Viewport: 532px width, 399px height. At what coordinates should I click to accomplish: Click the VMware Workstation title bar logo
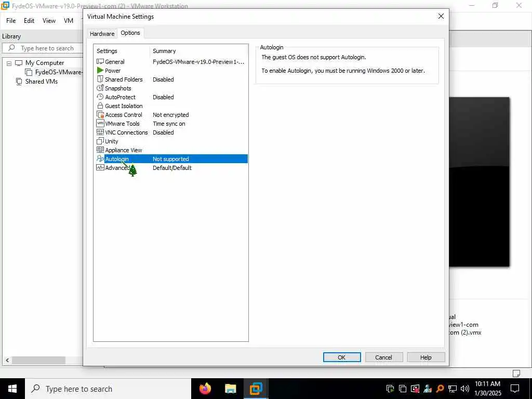(5, 5)
